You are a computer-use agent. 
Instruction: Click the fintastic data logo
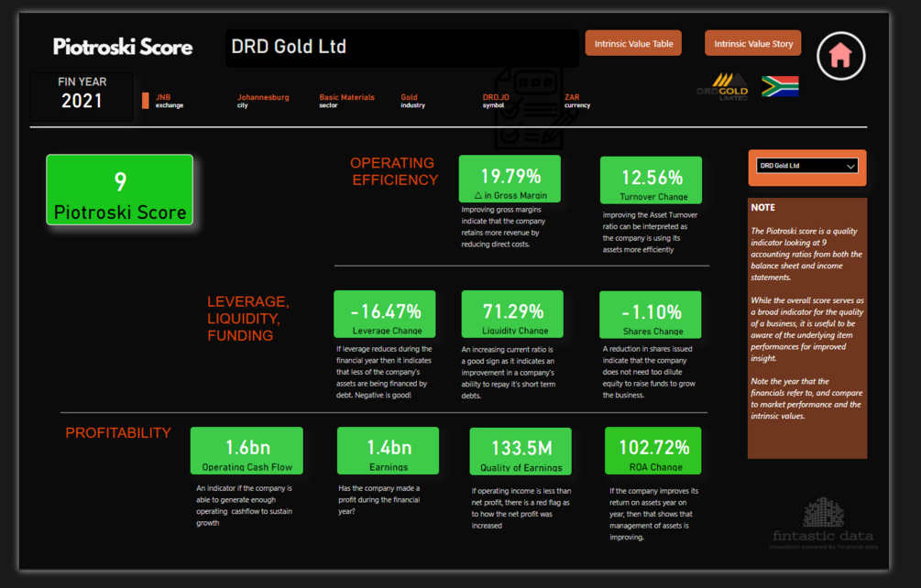824,524
